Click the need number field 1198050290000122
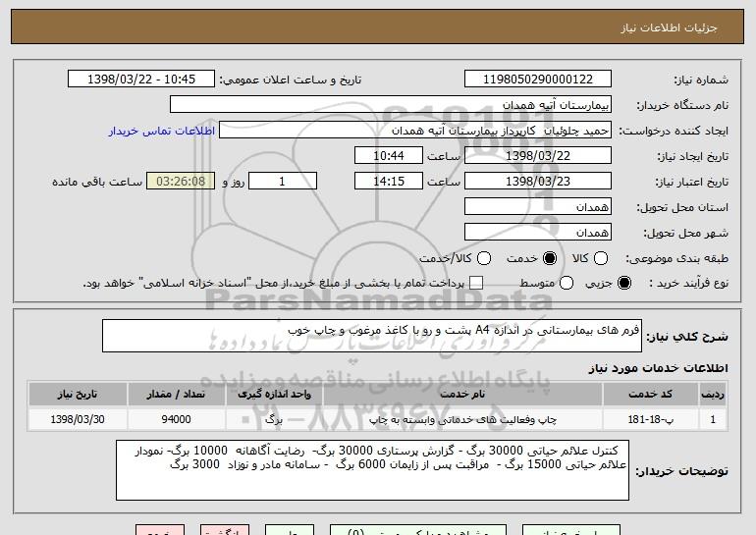 (538, 80)
